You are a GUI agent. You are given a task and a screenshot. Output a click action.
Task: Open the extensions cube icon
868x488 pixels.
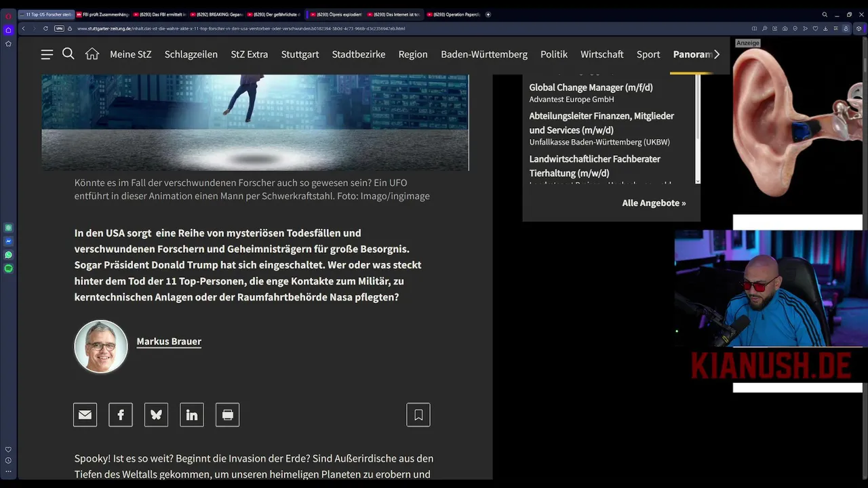click(x=859, y=28)
